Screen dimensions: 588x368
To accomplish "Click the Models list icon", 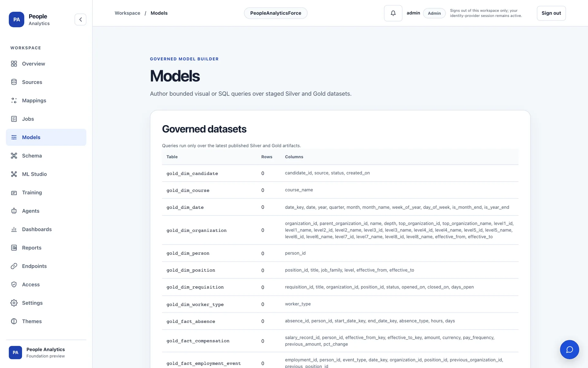I will [14, 137].
